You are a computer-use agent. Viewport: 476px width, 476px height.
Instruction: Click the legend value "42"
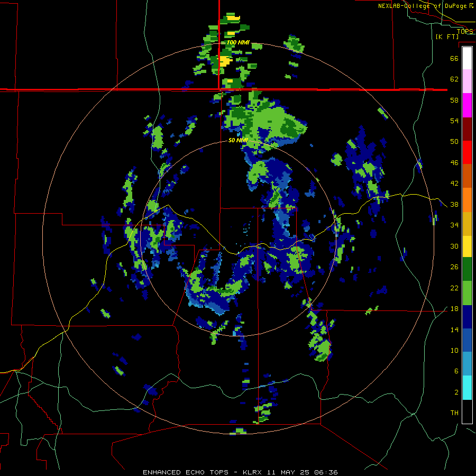pyautogui.click(x=454, y=184)
